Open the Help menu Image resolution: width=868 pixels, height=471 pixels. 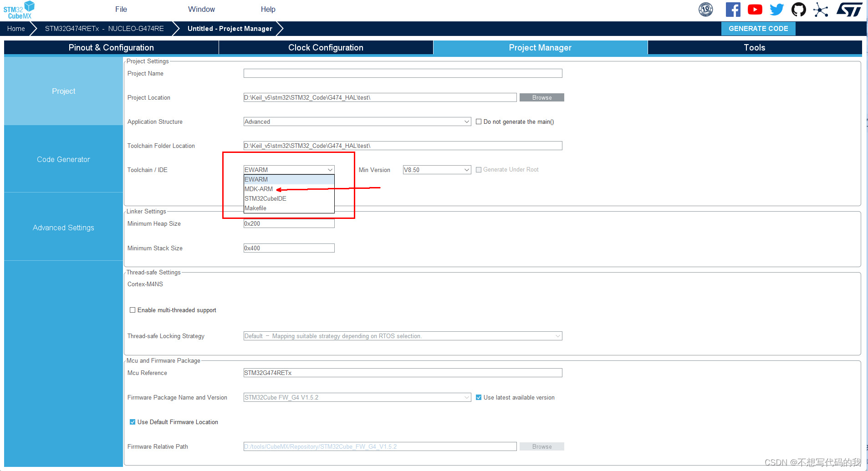point(268,9)
